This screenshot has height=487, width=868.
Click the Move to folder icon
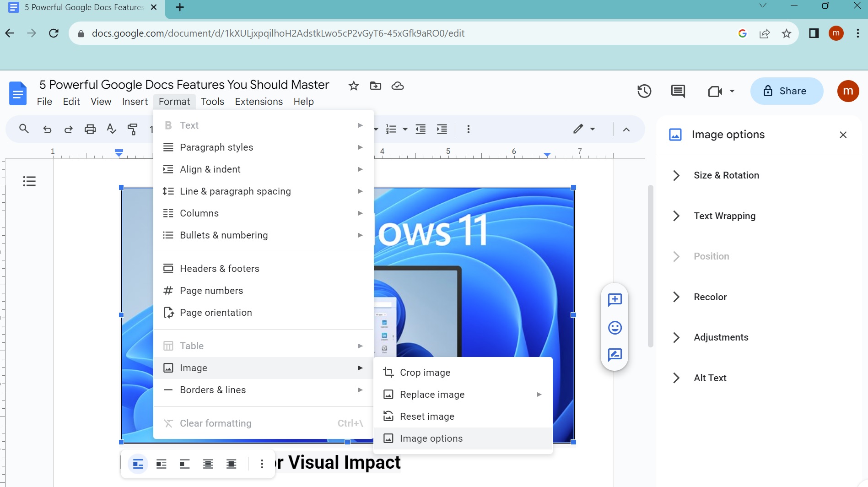pos(376,86)
